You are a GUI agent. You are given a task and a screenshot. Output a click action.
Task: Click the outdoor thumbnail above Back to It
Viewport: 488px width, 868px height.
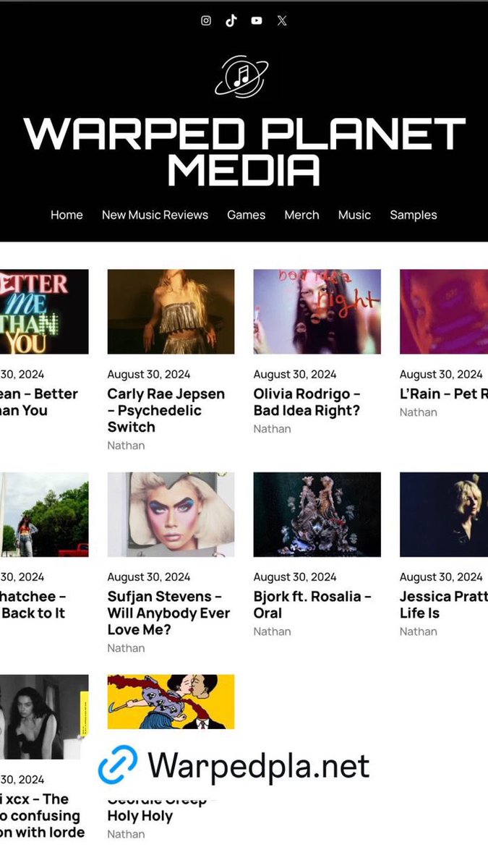tap(44, 514)
